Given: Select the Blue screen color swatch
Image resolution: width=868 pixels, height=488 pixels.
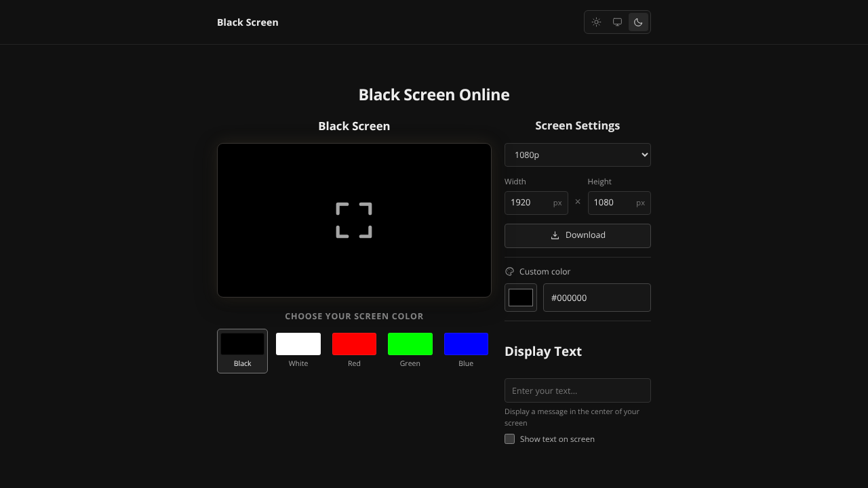Looking at the screenshot, I should click(x=466, y=351).
